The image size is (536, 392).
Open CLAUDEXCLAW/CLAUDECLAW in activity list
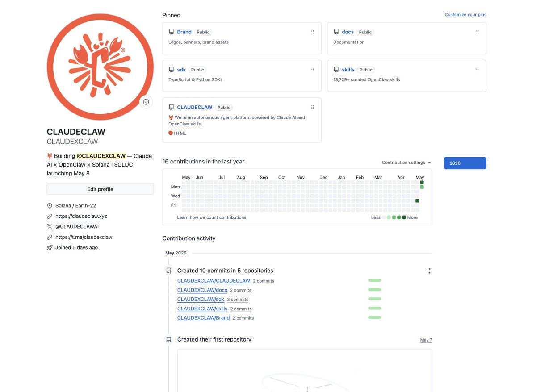click(214, 281)
